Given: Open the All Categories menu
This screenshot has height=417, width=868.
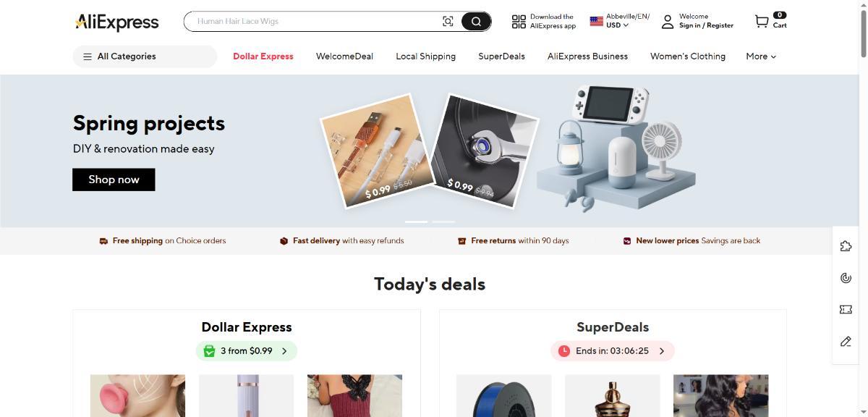Looking at the screenshot, I should coord(145,56).
